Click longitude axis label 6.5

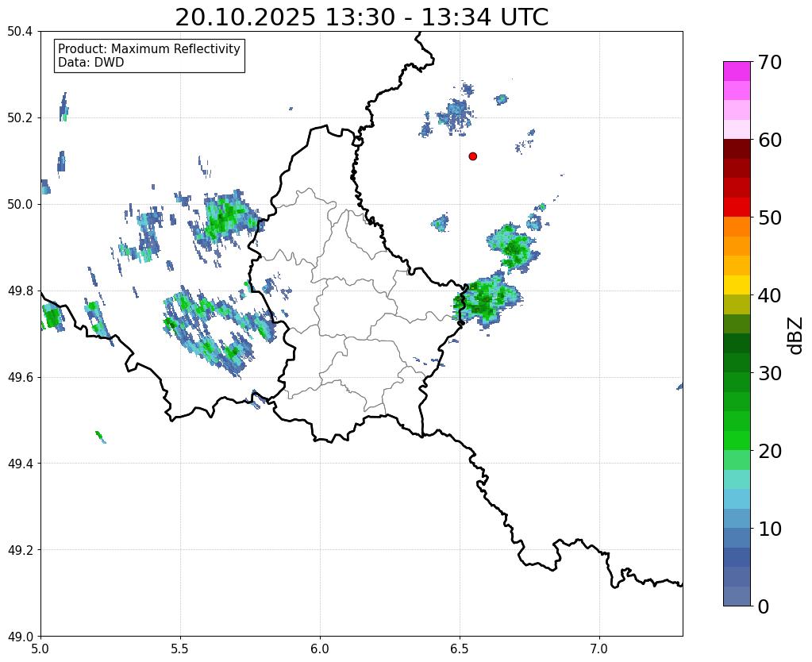click(x=460, y=649)
